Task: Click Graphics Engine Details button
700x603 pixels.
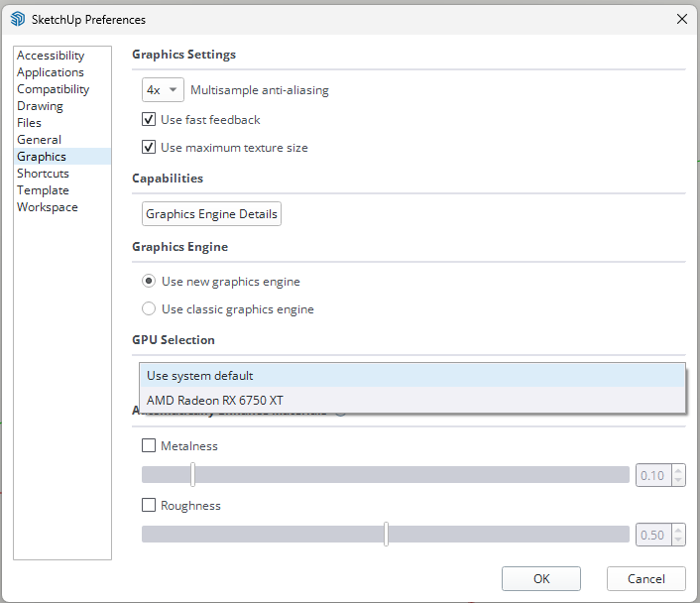Action: tap(212, 214)
